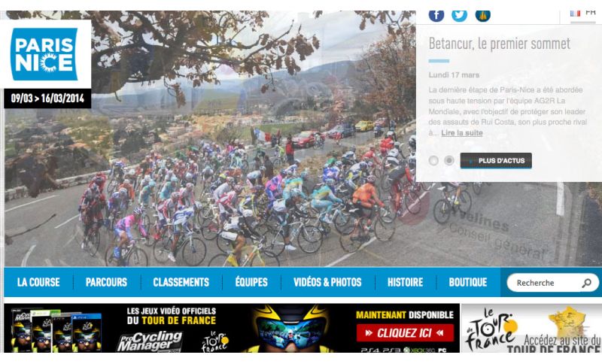Screen dimensions: 602x364
Task: Open the La Course menu
Action: pyautogui.click(x=38, y=282)
